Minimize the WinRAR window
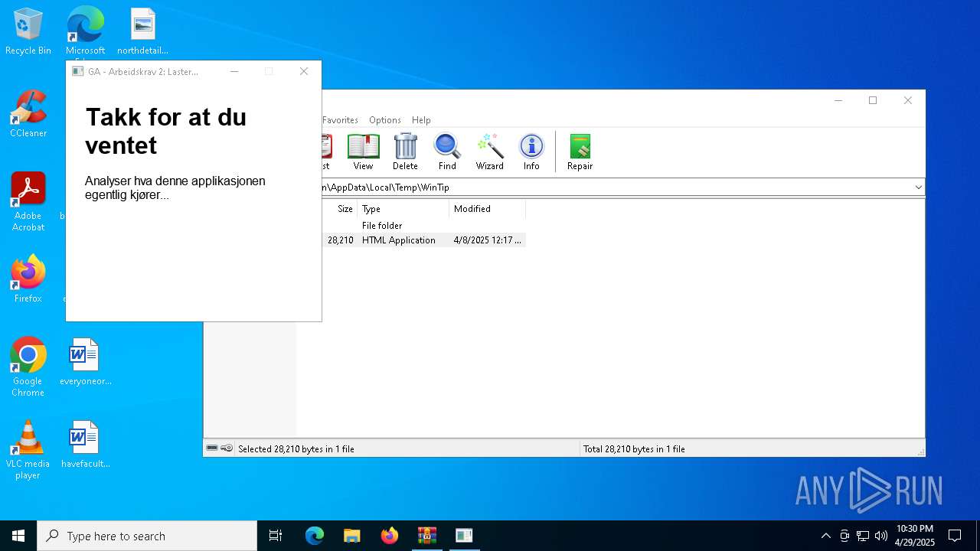This screenshot has width=980, height=551. pos(838,100)
